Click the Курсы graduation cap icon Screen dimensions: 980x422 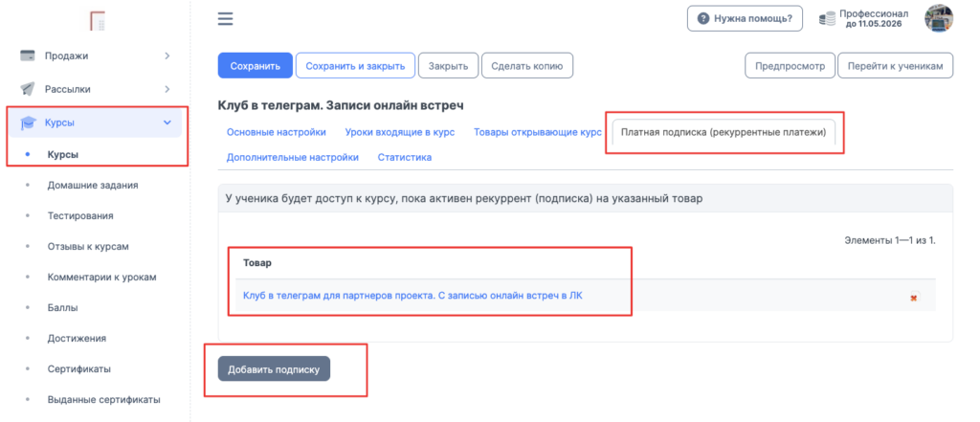click(x=29, y=122)
